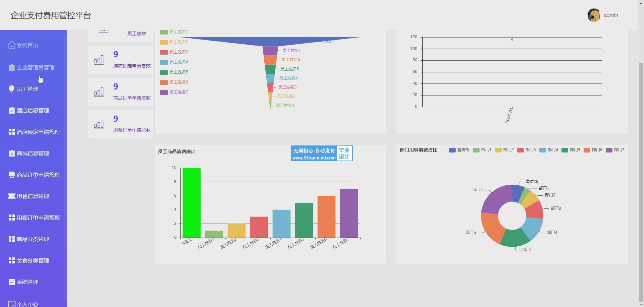Toggle 员工姓名3 legend in funnel chart
Image resolution: width=644 pixels, height=307 pixels.
(174, 52)
